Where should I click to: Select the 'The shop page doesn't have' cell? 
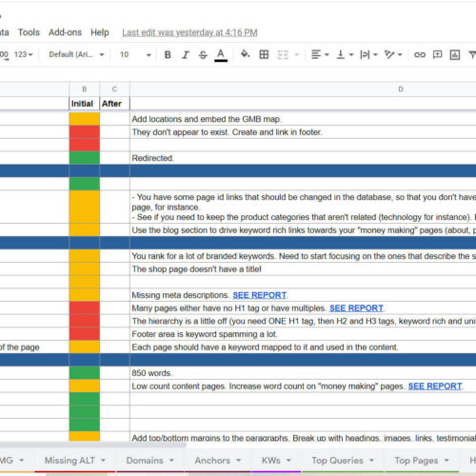(x=303, y=269)
